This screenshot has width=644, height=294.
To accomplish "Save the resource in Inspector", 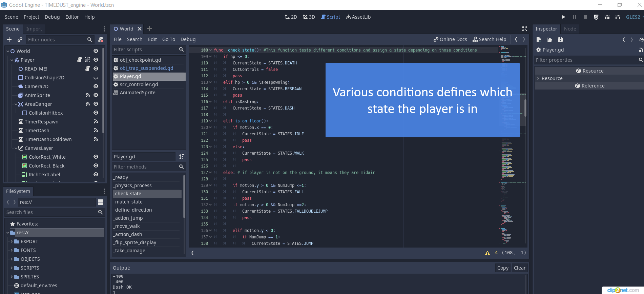I will coord(560,40).
